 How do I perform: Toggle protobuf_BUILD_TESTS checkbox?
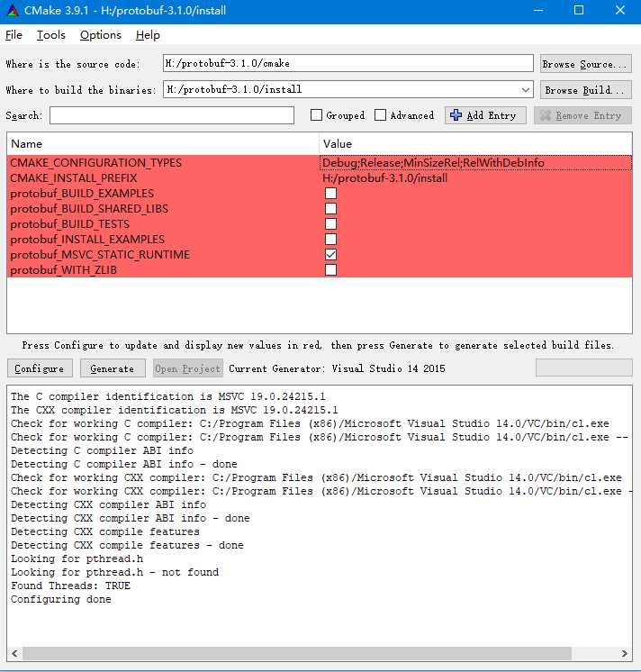(330, 223)
